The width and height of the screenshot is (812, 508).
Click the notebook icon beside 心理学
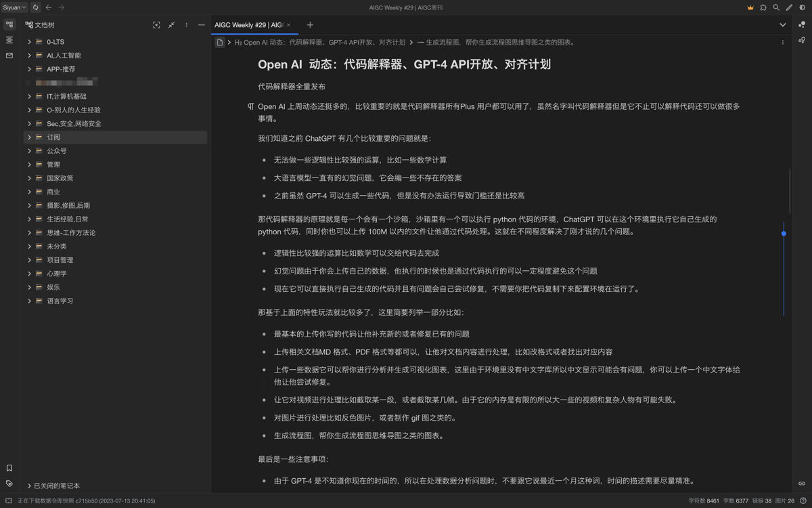39,274
